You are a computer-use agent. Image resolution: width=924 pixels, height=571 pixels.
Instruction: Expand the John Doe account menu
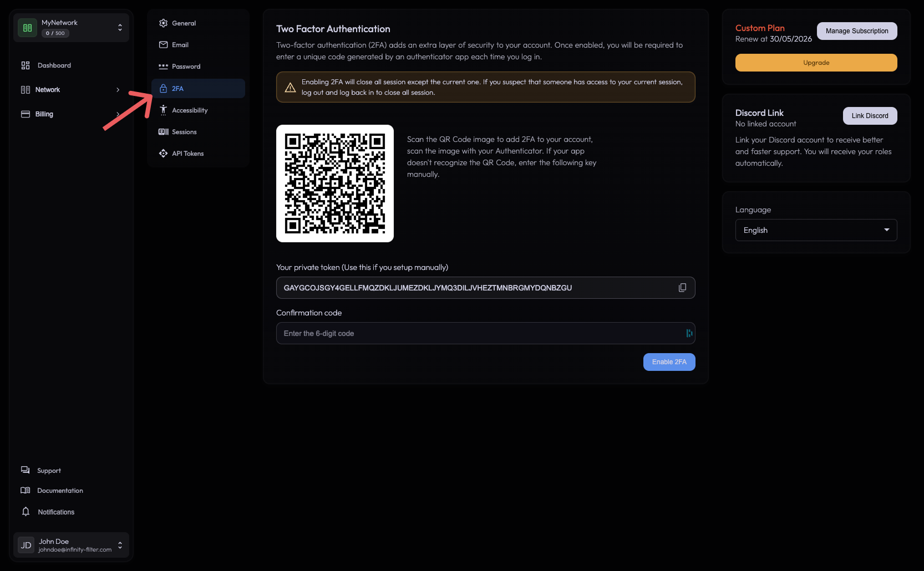pyautogui.click(x=120, y=545)
